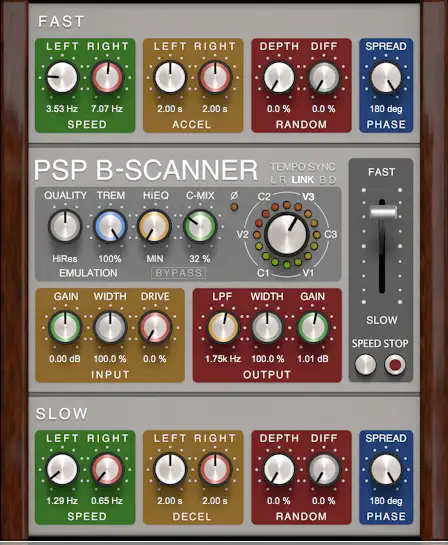Click the FAST 180 deg phase value
The height and width of the screenshot is (545, 448).
(x=386, y=109)
